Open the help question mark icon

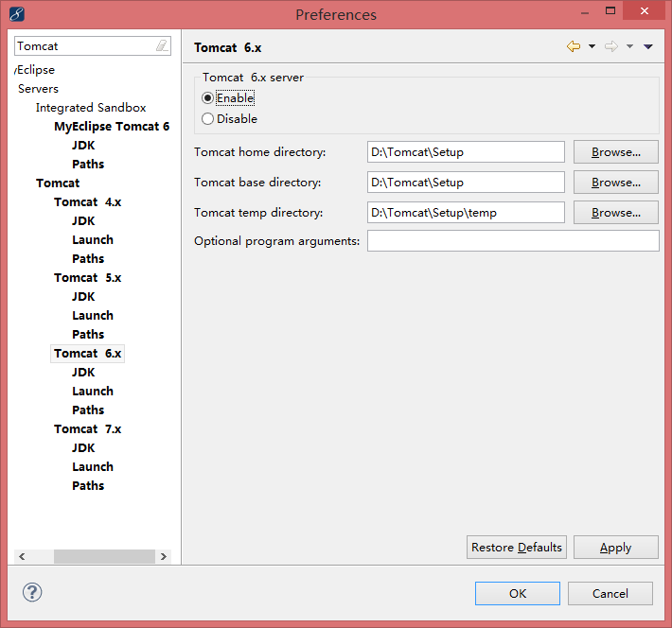32,592
